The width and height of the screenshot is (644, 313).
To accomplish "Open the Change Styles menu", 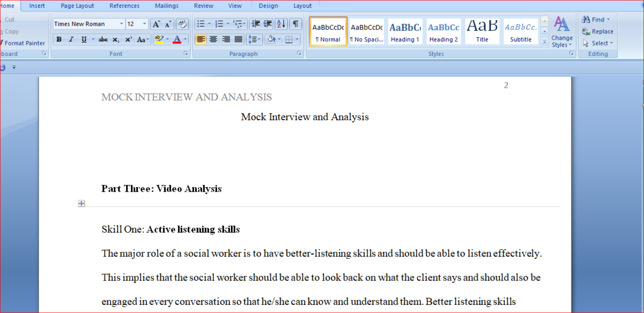I will (x=562, y=32).
